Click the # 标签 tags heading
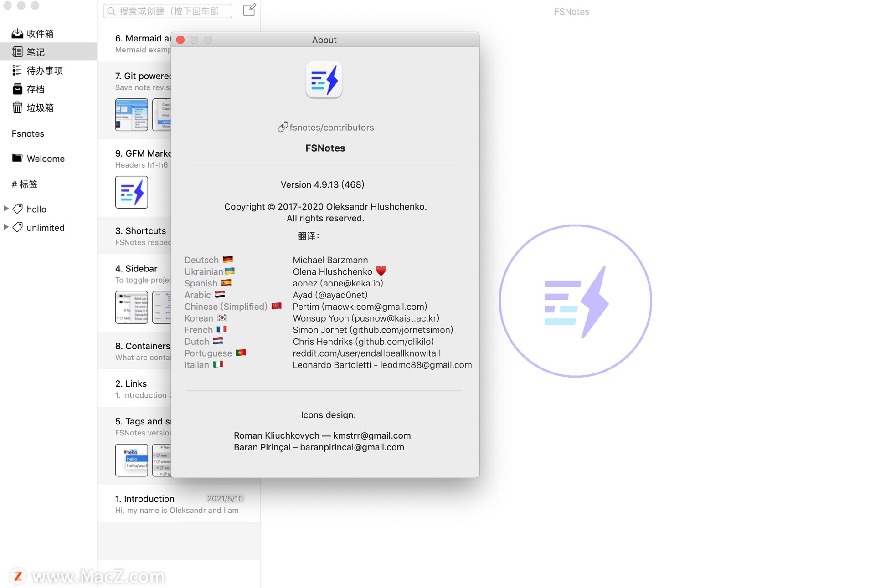 tap(25, 184)
